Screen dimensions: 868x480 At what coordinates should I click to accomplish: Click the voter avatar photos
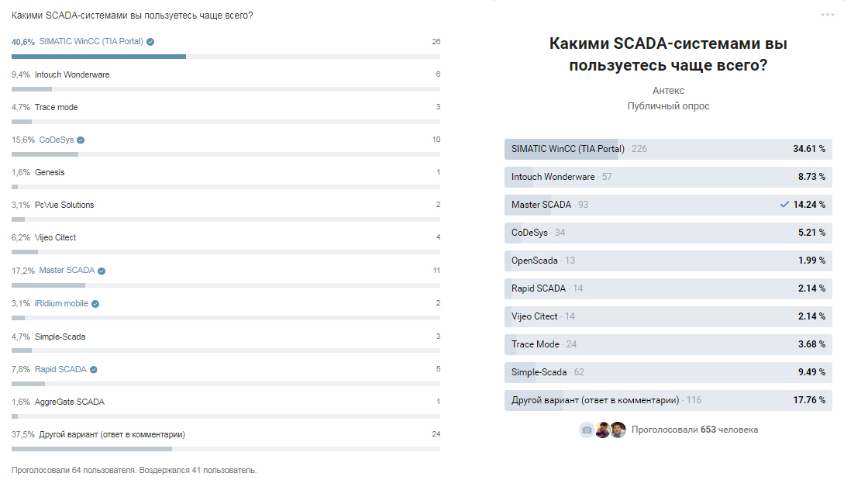point(610,430)
